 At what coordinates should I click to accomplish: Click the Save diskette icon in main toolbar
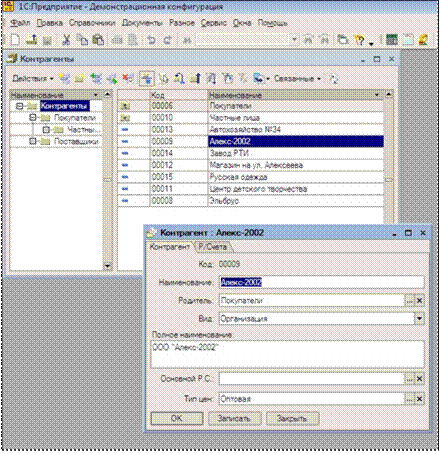(47, 40)
